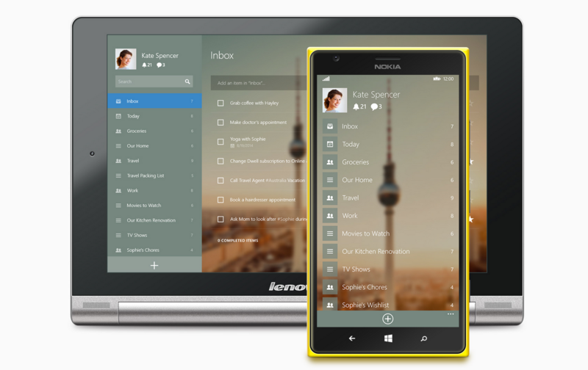This screenshot has height=370, width=588.
Task: Select Inbox list in tablet sidebar
Action: pyautogui.click(x=154, y=101)
